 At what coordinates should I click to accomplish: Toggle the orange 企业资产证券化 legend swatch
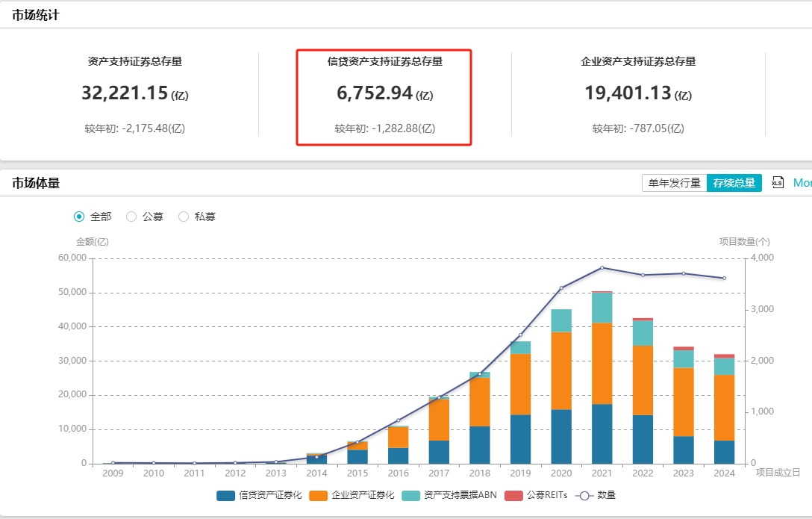[x=319, y=495]
